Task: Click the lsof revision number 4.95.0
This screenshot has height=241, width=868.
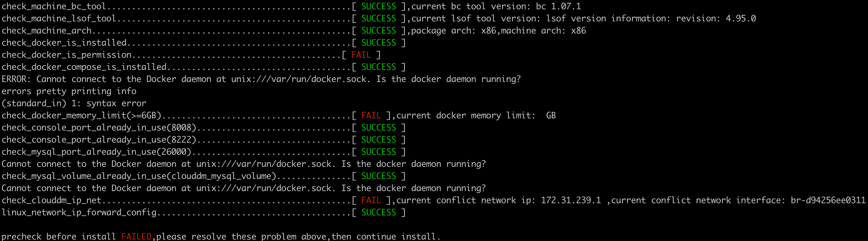Action: [741, 19]
